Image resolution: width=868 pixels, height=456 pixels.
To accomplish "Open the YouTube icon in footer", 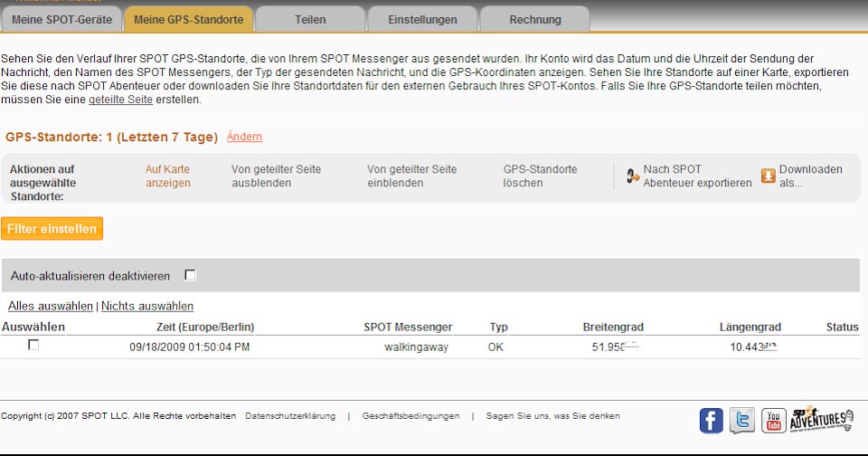I will 774,421.
